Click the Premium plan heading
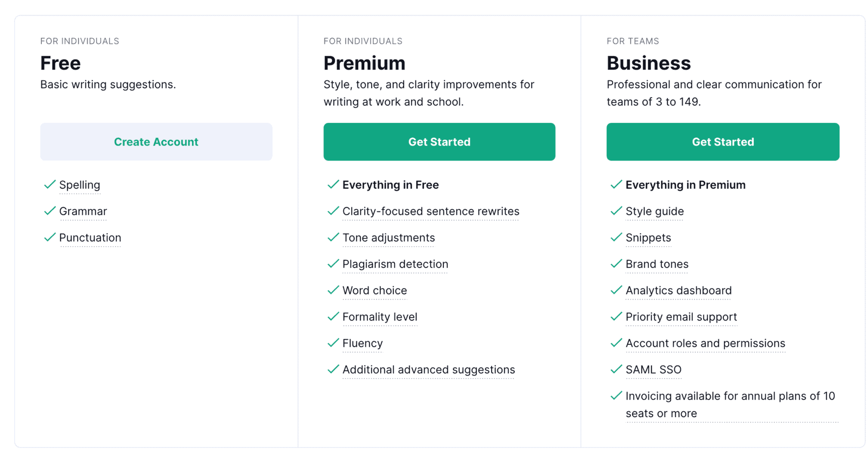 364,62
